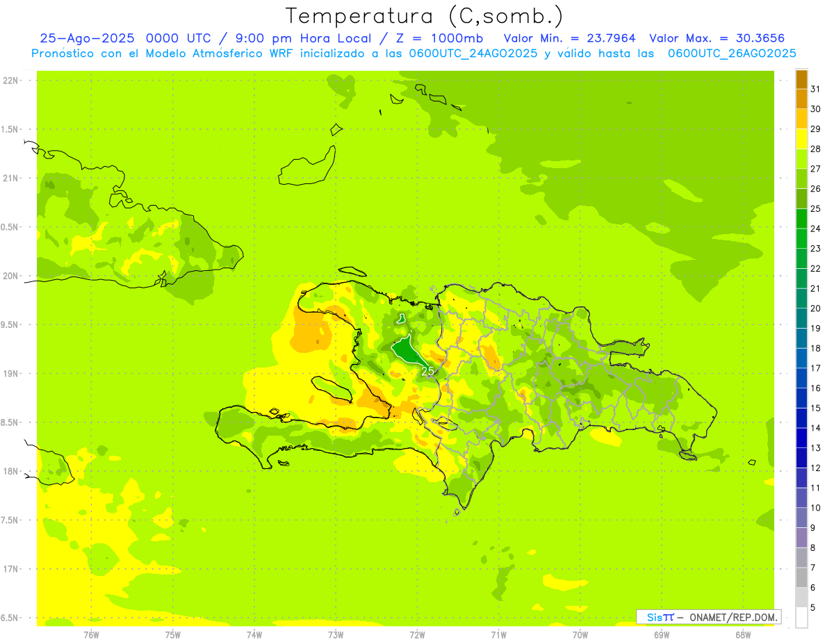Pick the teal swatch between 19 and 20
This screenshot has height=644, width=834.
801,318
